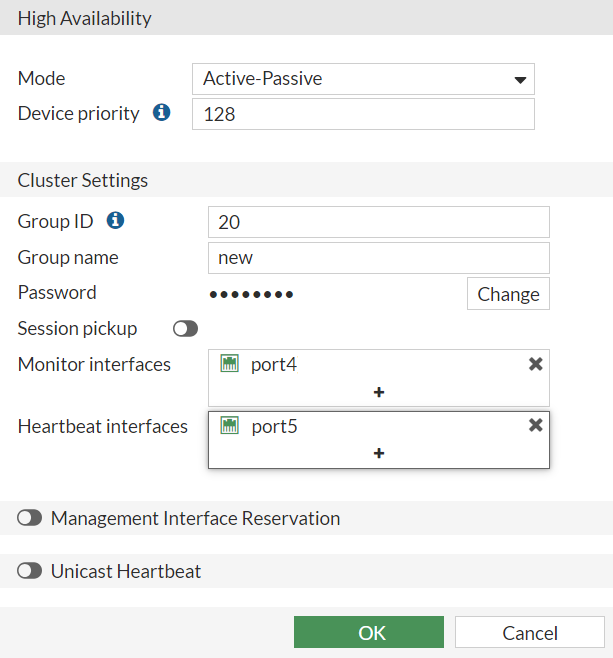The width and height of the screenshot is (613, 658).
Task: Click the port5 interface icon
Action: [x=229, y=426]
